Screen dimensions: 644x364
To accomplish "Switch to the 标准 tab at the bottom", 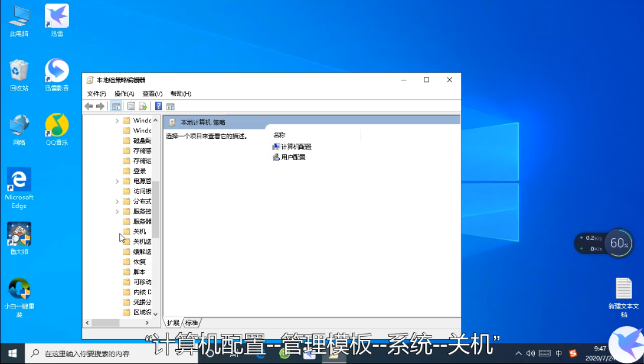I will point(191,322).
